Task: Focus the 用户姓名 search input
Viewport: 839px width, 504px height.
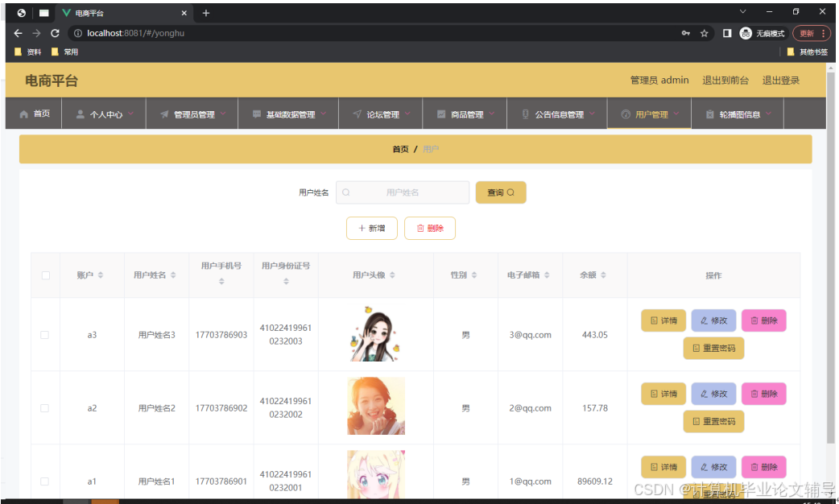Action: (403, 192)
